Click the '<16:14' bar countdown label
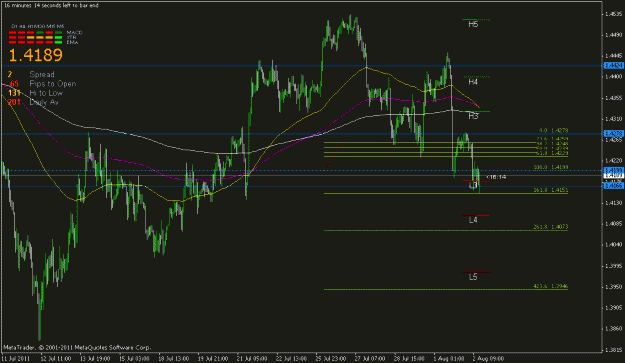This screenshot has width=625, height=363. pos(496,177)
